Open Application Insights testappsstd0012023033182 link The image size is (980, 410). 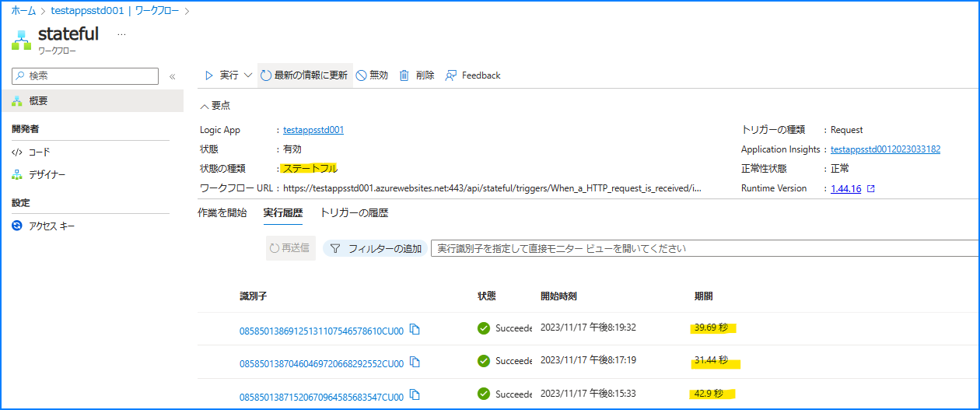tap(885, 149)
